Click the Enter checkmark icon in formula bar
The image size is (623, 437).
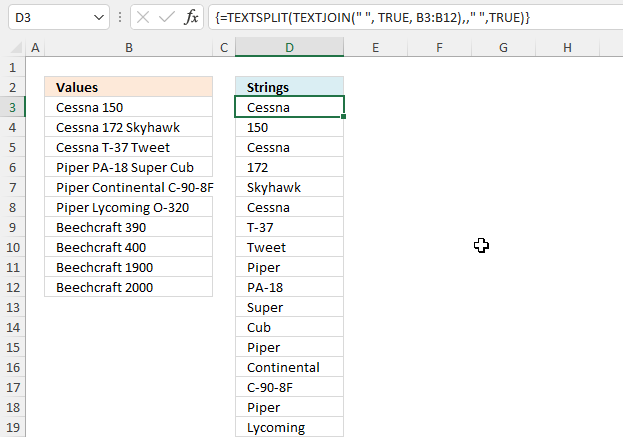click(166, 17)
